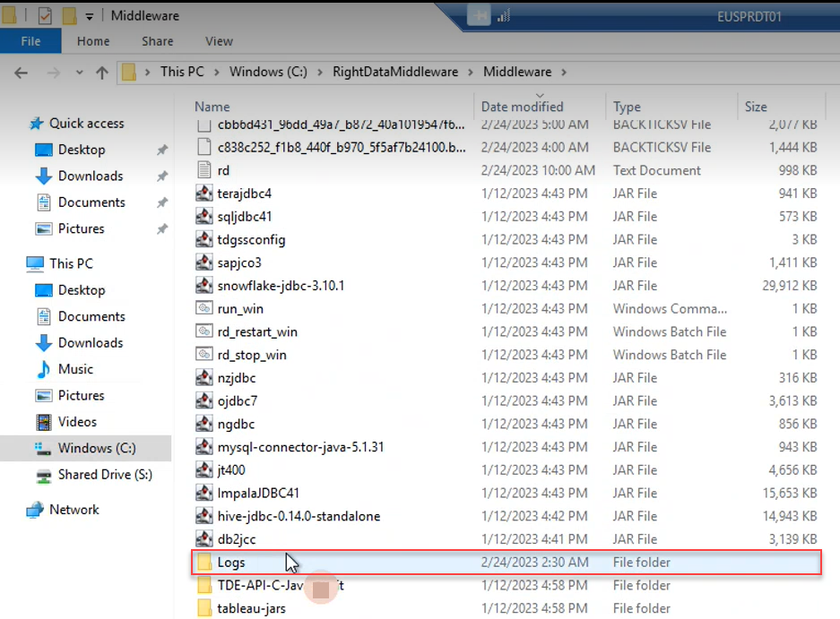This screenshot has width=840, height=619.
Task: Expand chevron after Windows (C:) breadcrumb
Action: 320,73
